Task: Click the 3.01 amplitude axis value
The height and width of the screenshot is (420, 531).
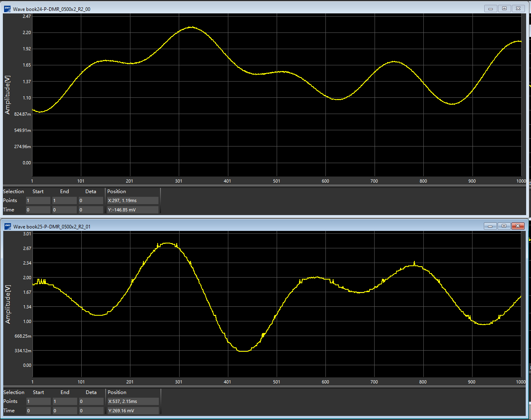Action: (x=27, y=234)
